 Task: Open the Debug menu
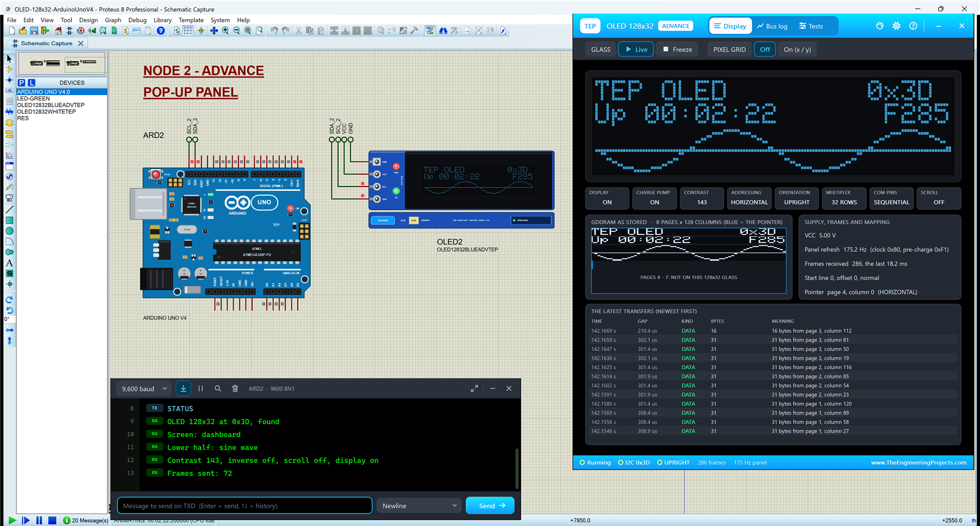[x=137, y=20]
